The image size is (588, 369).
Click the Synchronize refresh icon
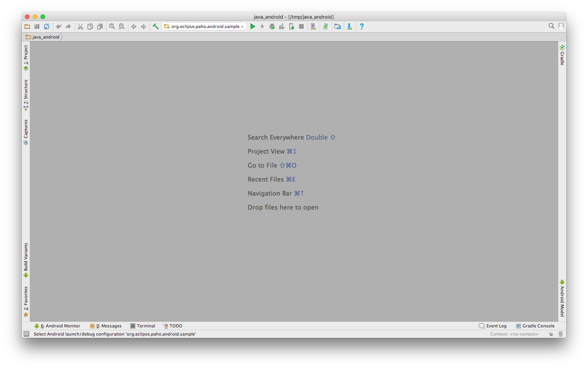[x=47, y=26]
